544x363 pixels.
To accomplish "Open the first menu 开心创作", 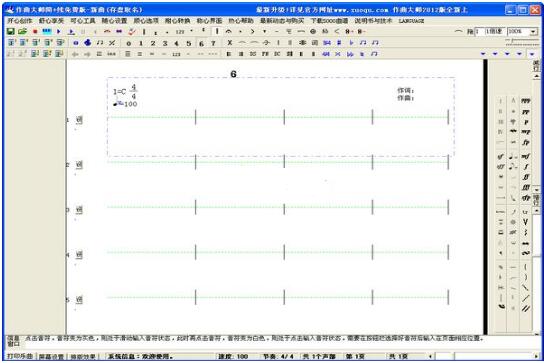I will click(x=20, y=21).
